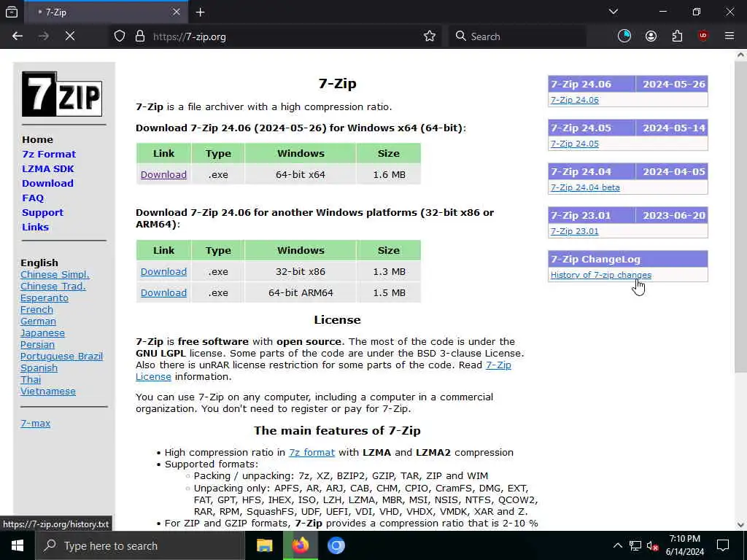This screenshot has height=560, width=747.
Task: Open the notifications action center icon
Action: 723,545
